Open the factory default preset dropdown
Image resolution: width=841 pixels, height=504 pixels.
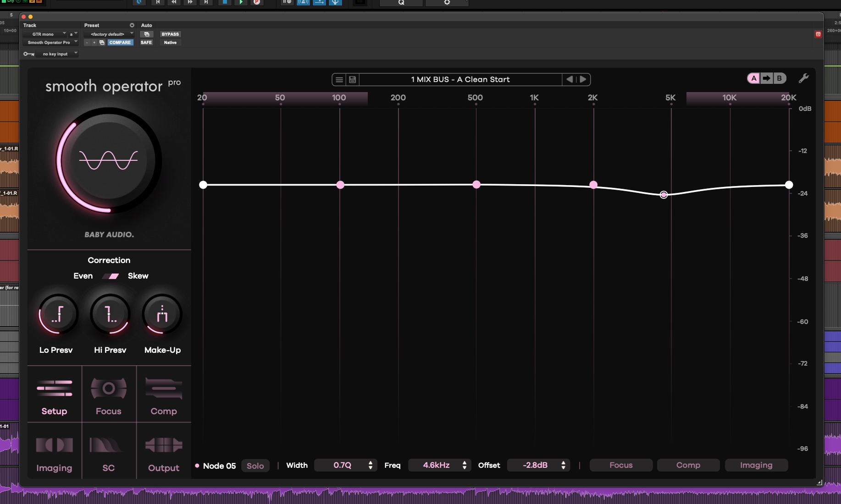click(110, 34)
